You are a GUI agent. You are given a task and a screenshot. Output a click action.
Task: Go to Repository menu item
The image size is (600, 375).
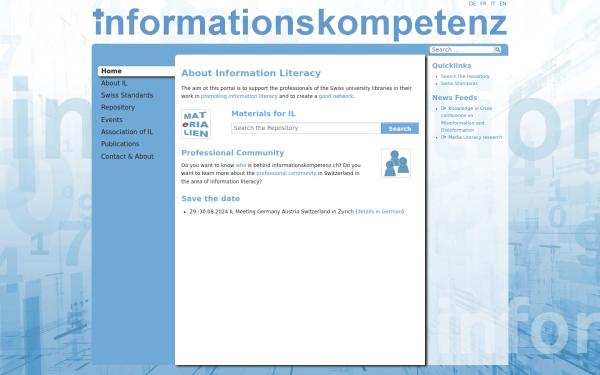pos(118,108)
